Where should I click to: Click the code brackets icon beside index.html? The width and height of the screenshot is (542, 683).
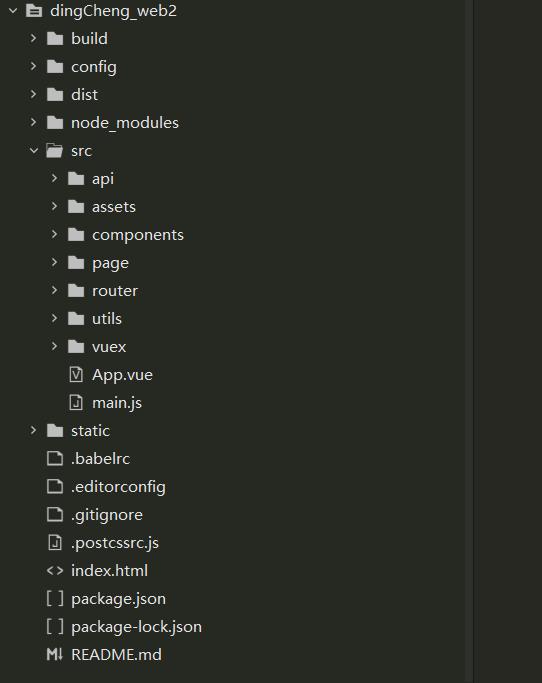[55, 570]
